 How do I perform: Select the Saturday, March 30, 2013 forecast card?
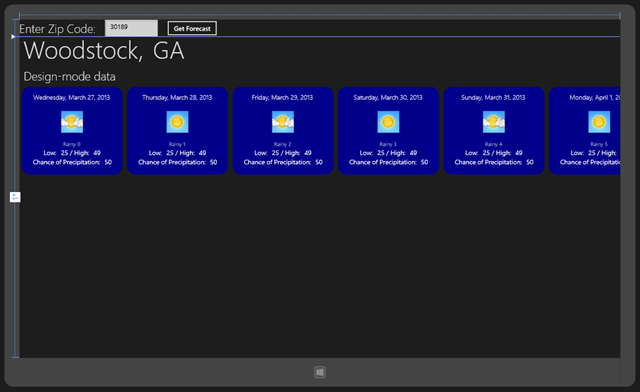pos(388,131)
